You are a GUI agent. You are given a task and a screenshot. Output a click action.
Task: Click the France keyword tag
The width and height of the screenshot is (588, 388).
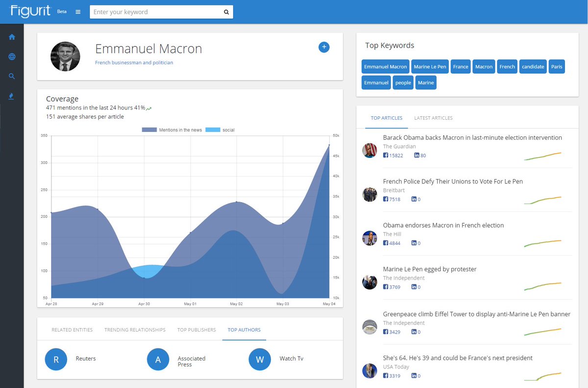[x=461, y=67]
